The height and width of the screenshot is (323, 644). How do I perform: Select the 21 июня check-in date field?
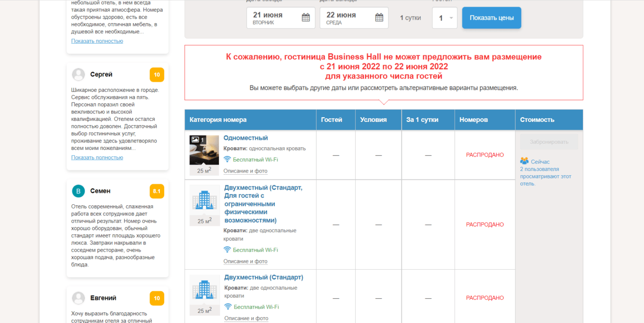[281, 18]
